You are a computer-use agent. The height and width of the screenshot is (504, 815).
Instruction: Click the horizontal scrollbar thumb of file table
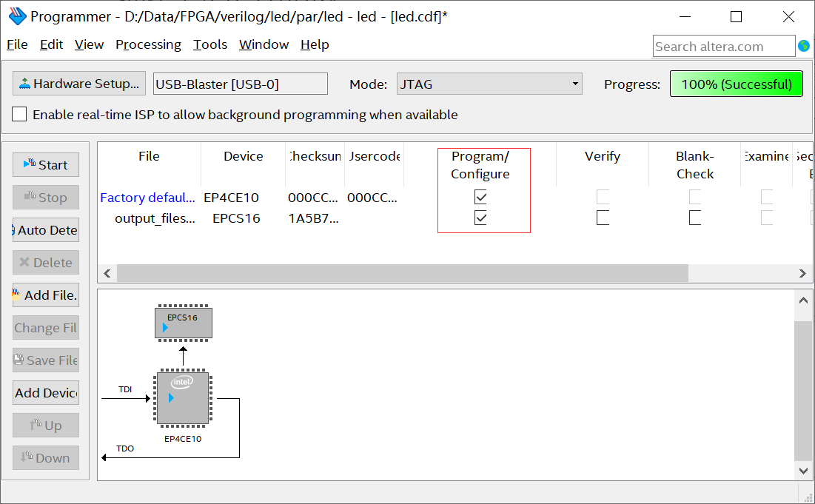click(x=402, y=273)
